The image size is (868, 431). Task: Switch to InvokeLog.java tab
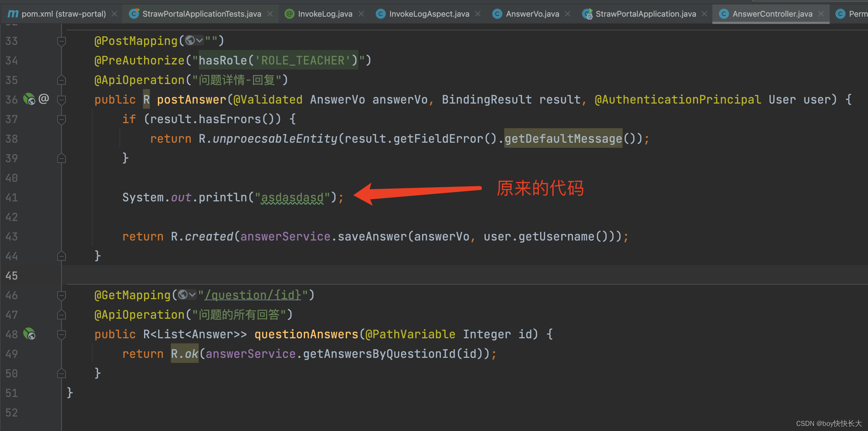coord(325,14)
